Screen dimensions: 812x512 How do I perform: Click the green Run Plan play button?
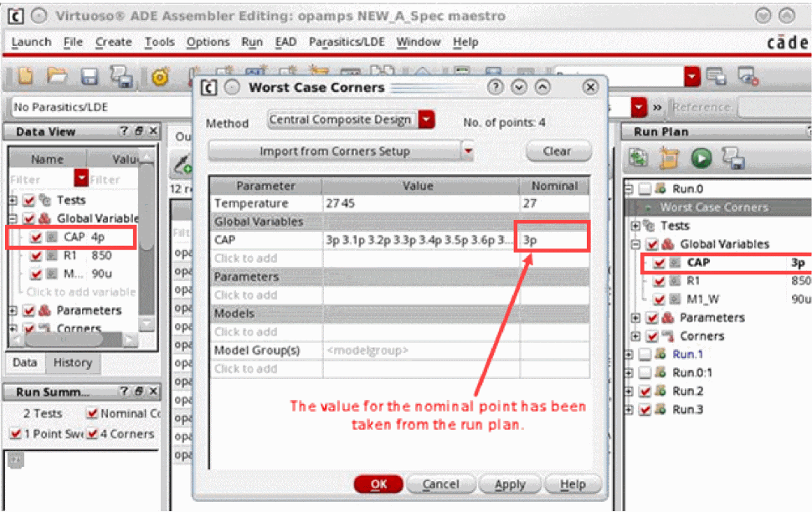point(702,158)
